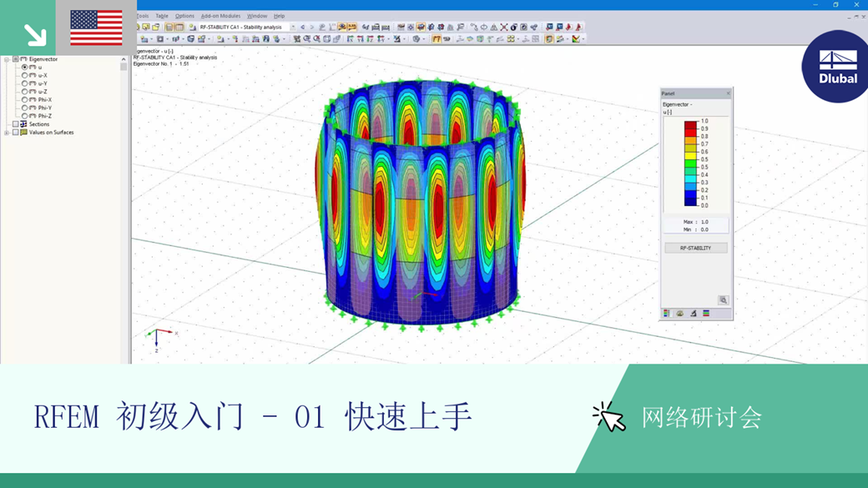
Task: Click the 'Min : 0.0' value in Panel
Action: 695,229
